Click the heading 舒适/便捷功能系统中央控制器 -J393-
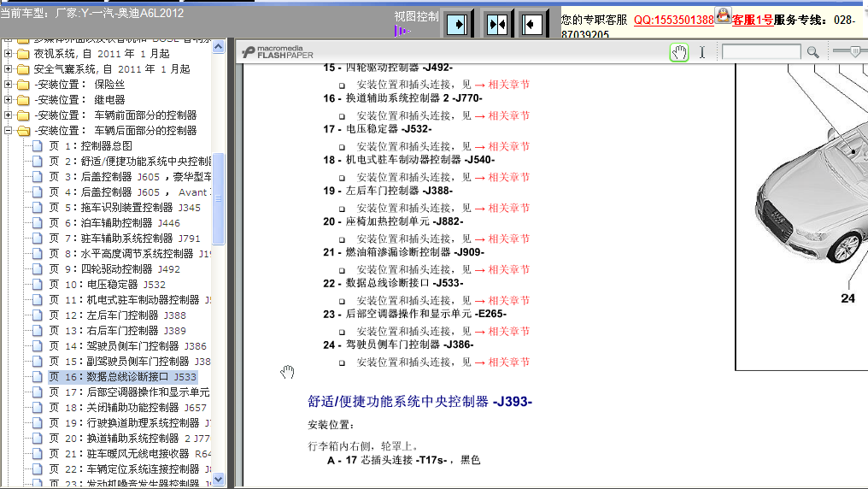This screenshot has height=489, width=868. (420, 402)
